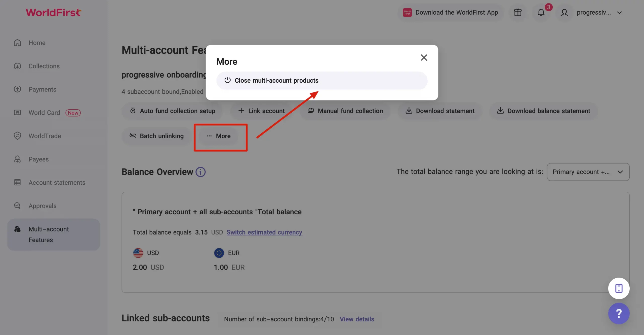
Task: Click Switch estimated currency link
Action: 264,232
